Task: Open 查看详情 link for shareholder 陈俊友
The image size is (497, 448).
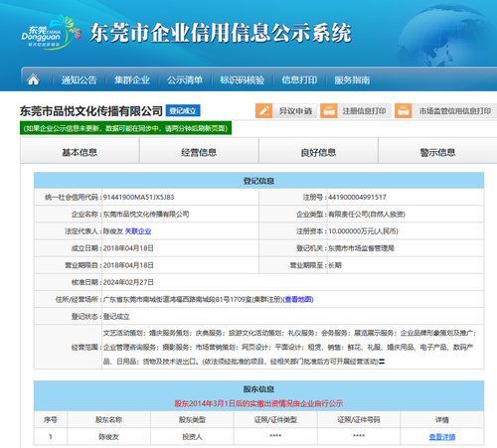Action: [442, 437]
